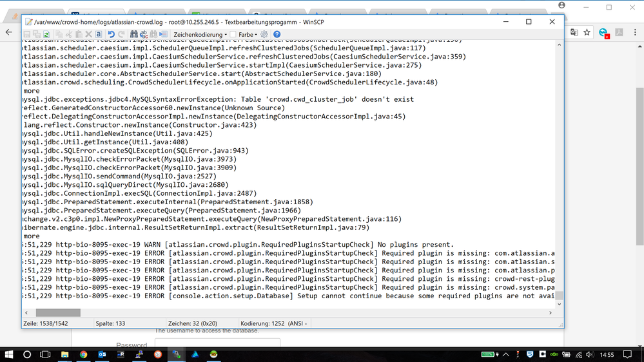Click the Save file icon in WinSCP toolbar
This screenshot has height=362, width=644.
pyautogui.click(x=27, y=35)
